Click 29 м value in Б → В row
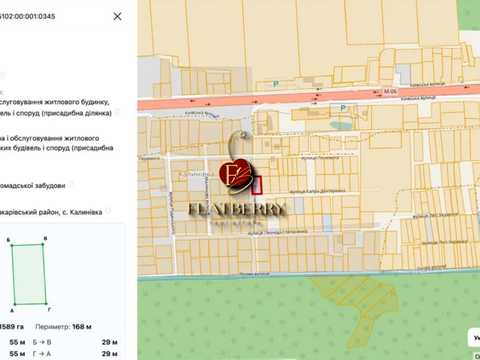480x360 pixels. pyautogui.click(x=110, y=342)
